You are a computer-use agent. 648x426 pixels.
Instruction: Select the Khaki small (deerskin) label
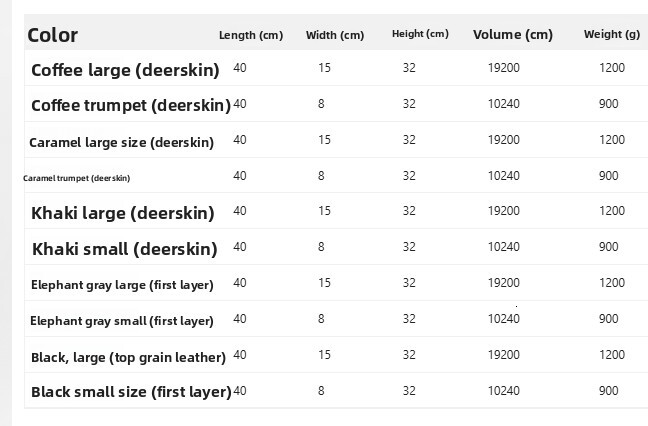pos(125,249)
